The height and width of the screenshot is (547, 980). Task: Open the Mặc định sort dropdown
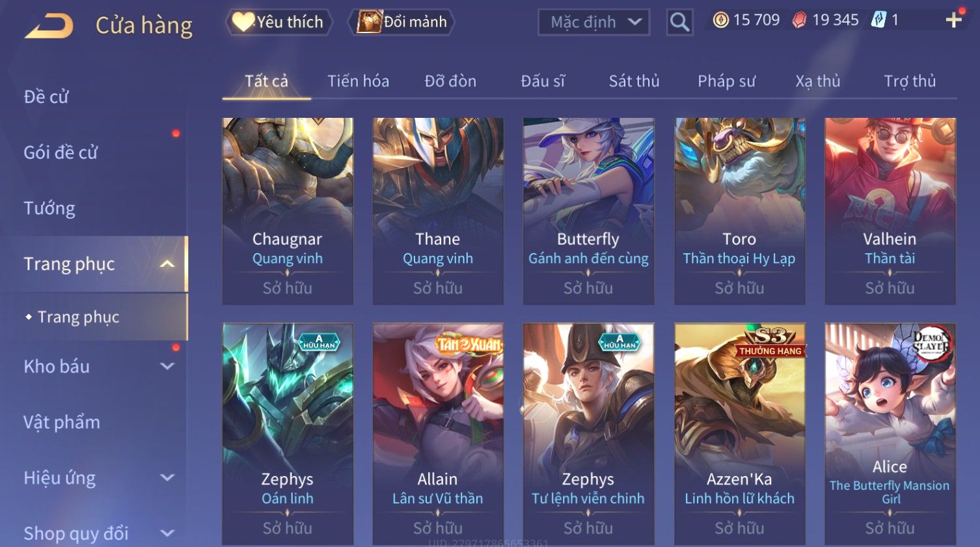pos(593,22)
